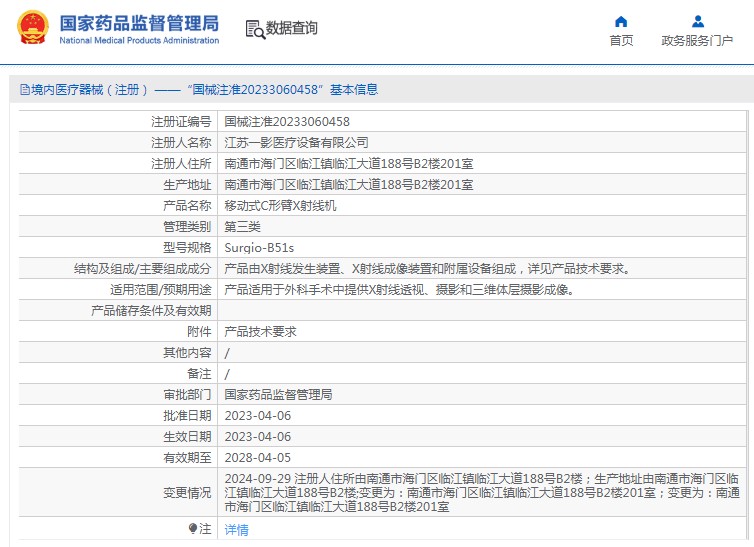Click the 数据查询 heading text
Image resolution: width=754 pixels, height=547 pixels.
click(x=292, y=28)
